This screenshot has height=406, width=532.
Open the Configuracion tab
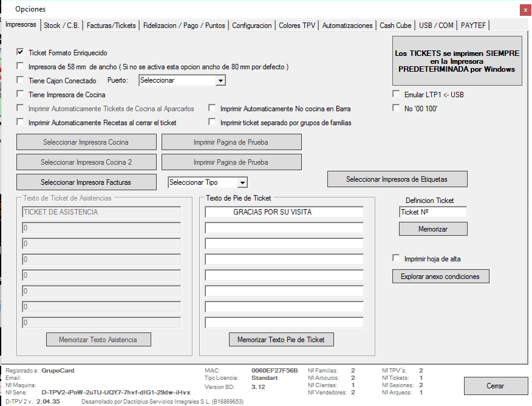pos(252,26)
